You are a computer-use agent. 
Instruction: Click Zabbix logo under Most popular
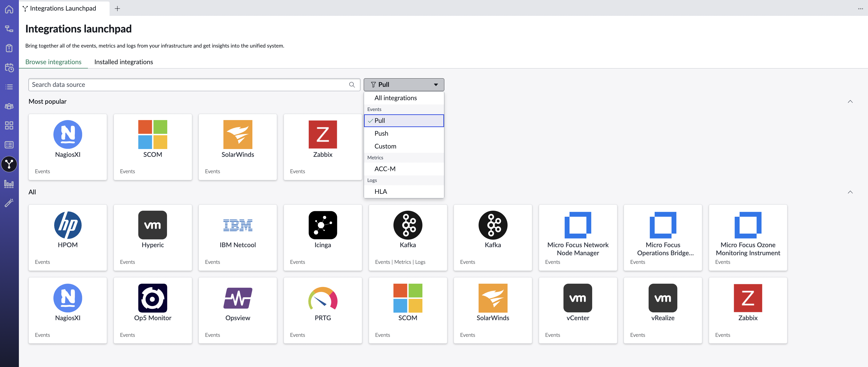(323, 134)
